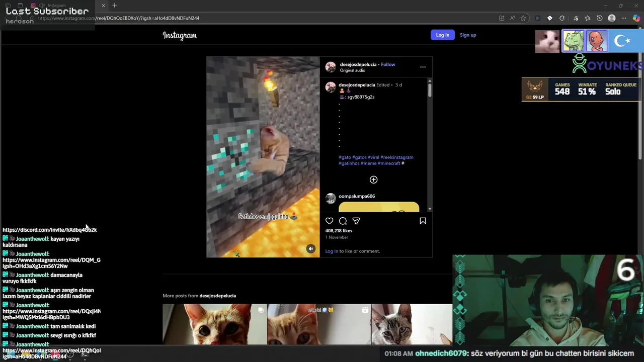Open the white tag extension icon
Screen dimensions: 644x362
point(549,18)
